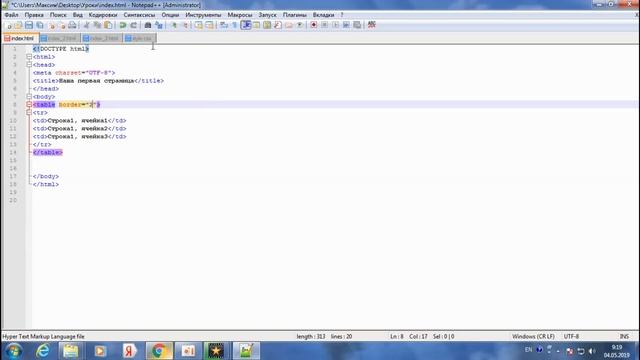Open the Windows Start button

(13, 351)
